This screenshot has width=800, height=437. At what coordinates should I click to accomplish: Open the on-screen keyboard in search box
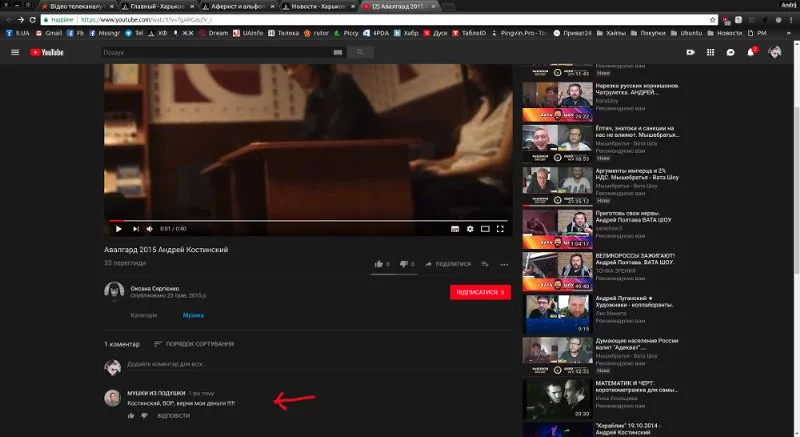338,53
